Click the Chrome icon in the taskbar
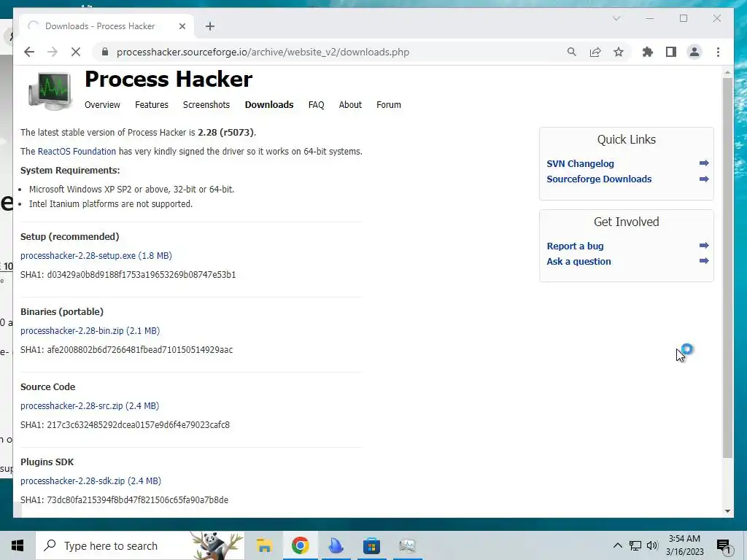The width and height of the screenshot is (747, 560). pyautogui.click(x=300, y=545)
